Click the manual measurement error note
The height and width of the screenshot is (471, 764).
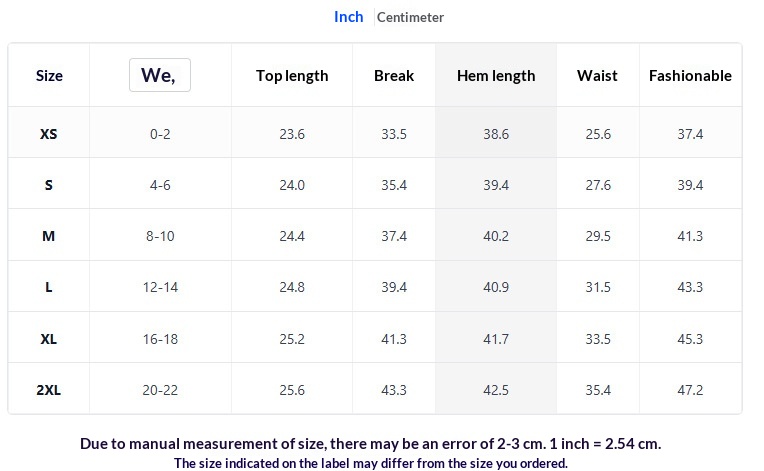[370, 444]
